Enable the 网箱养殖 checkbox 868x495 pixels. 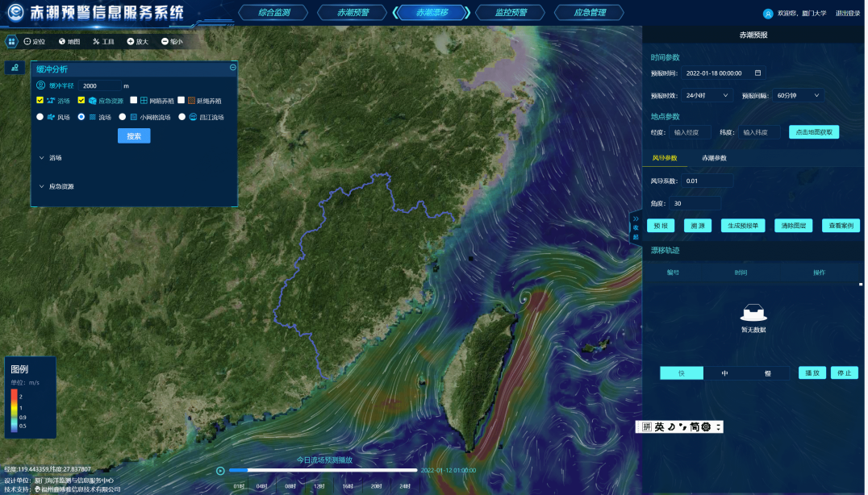point(134,101)
